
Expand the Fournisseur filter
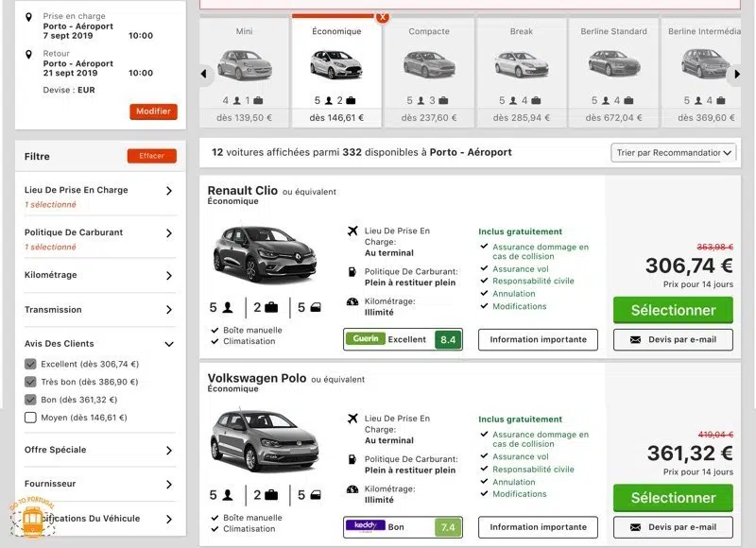pos(169,485)
